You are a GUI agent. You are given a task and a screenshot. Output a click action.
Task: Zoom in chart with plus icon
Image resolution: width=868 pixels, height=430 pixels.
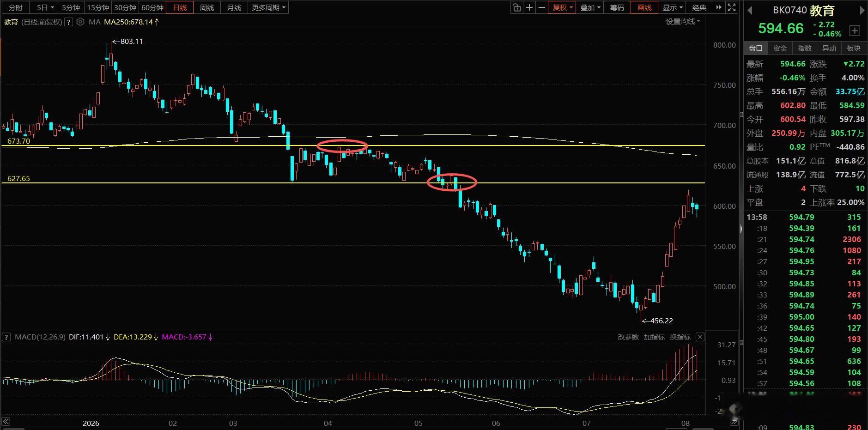(x=529, y=7)
